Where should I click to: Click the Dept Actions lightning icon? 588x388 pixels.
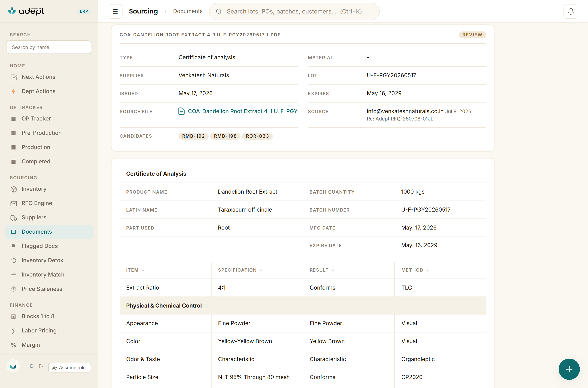13,91
